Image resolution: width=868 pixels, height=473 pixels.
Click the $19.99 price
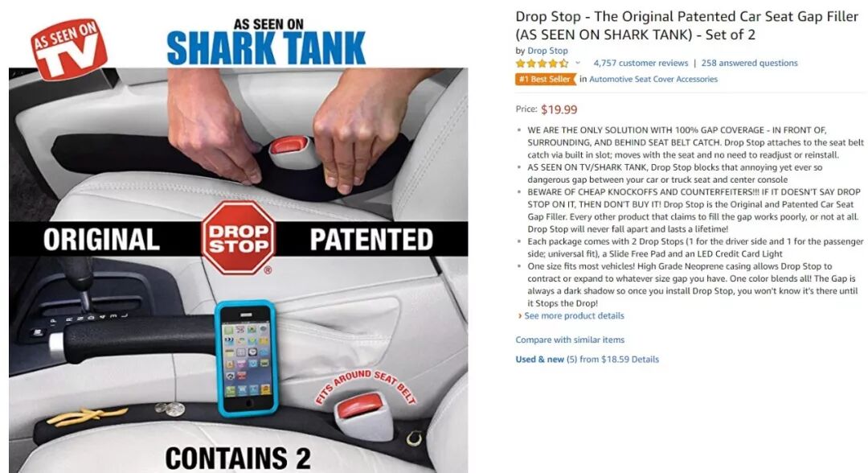click(x=559, y=109)
